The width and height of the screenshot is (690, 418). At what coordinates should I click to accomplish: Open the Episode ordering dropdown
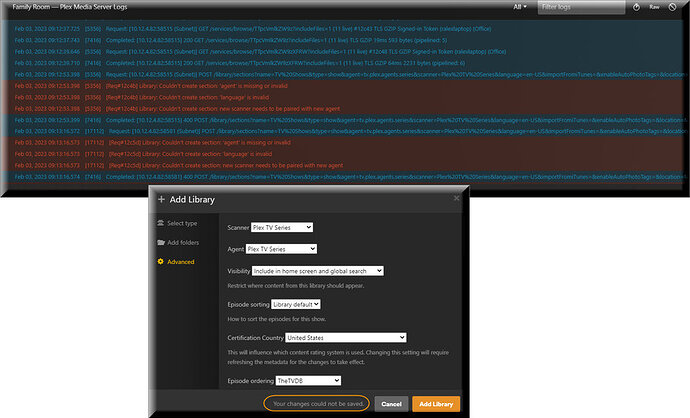pyautogui.click(x=308, y=381)
